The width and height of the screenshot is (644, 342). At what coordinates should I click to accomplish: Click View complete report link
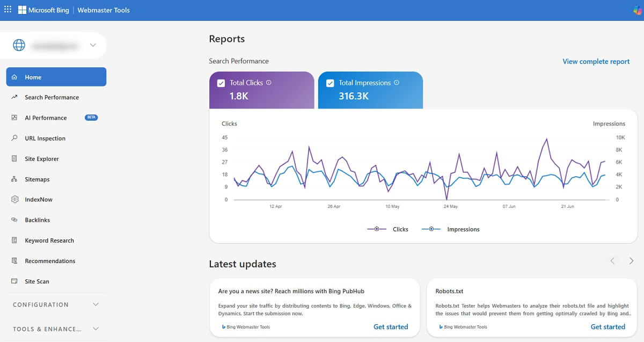596,62
